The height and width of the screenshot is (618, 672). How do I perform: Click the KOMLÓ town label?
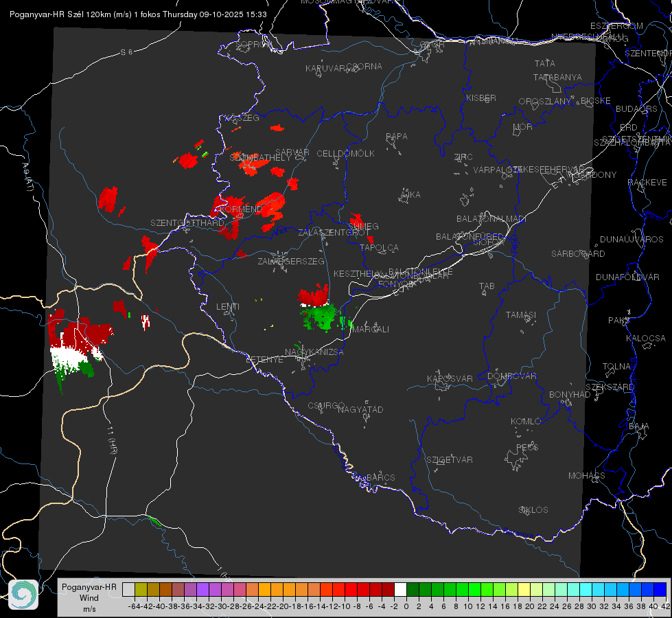tap(525, 422)
